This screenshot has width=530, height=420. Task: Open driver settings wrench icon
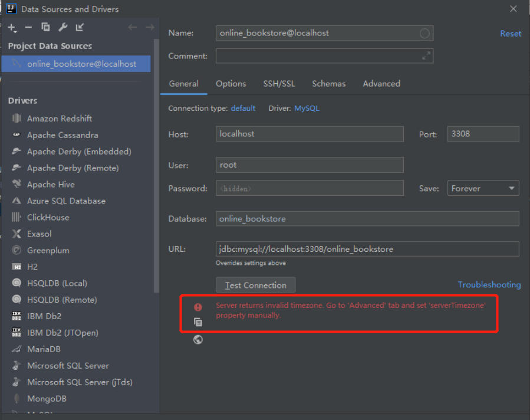(63, 27)
